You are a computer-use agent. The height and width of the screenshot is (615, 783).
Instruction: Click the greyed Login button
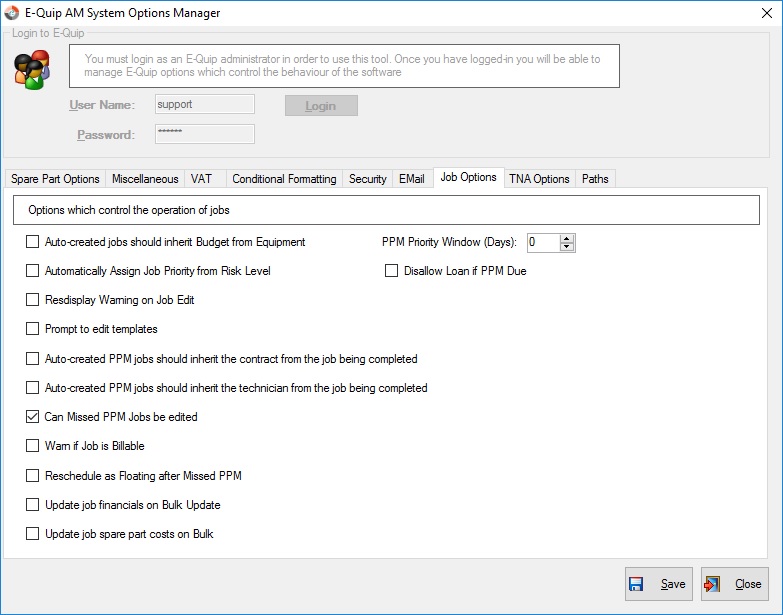click(321, 106)
